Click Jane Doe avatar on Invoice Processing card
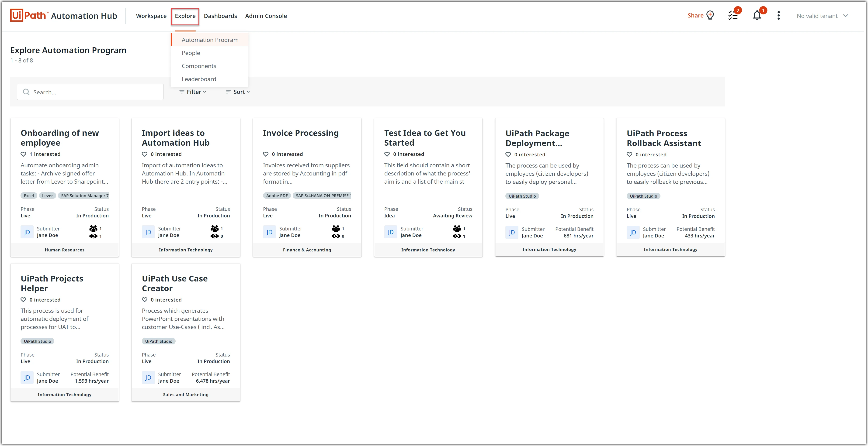Viewport: 868px width, 446px height. click(x=269, y=232)
